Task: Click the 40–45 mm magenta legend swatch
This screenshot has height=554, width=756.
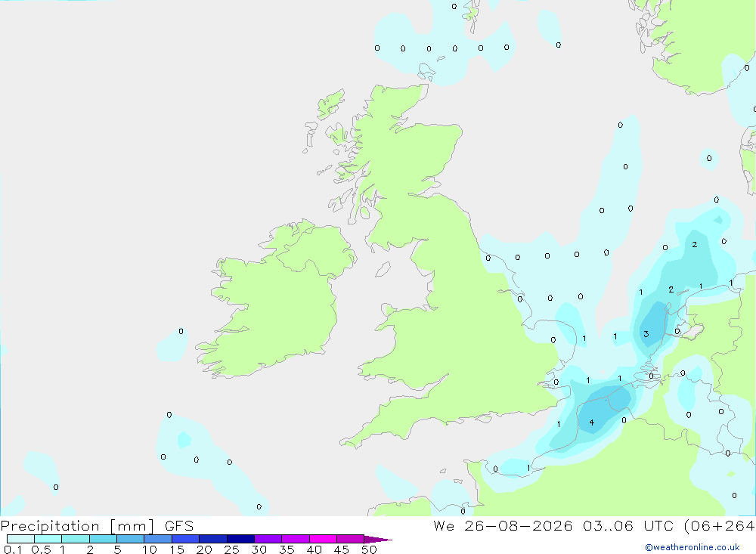Action: (323, 539)
